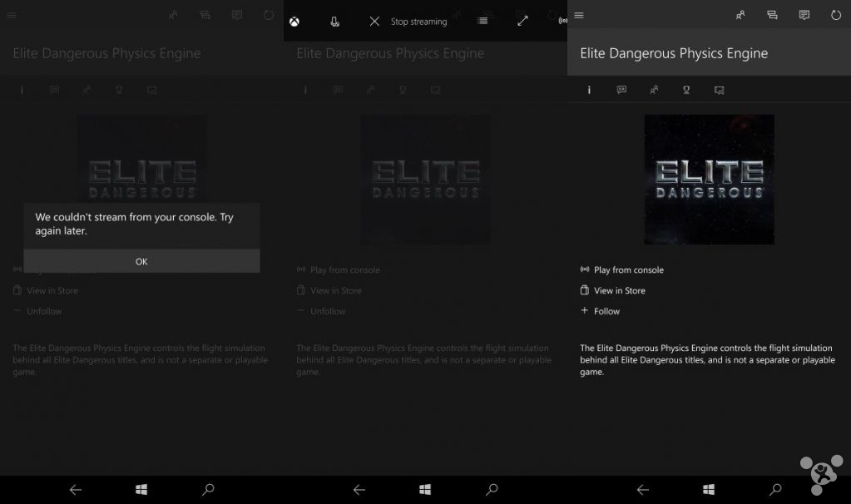Tap the back arrow on left screen's navigation bar

76,490
